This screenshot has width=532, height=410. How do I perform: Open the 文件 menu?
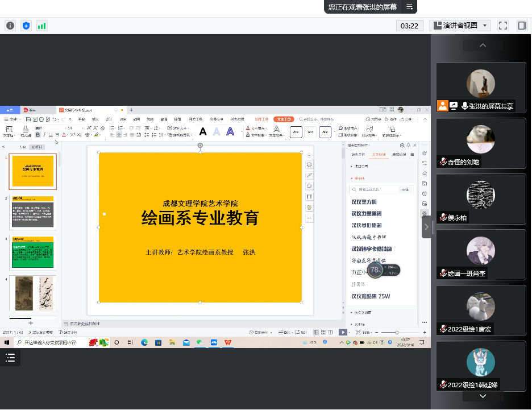pyautogui.click(x=12, y=119)
